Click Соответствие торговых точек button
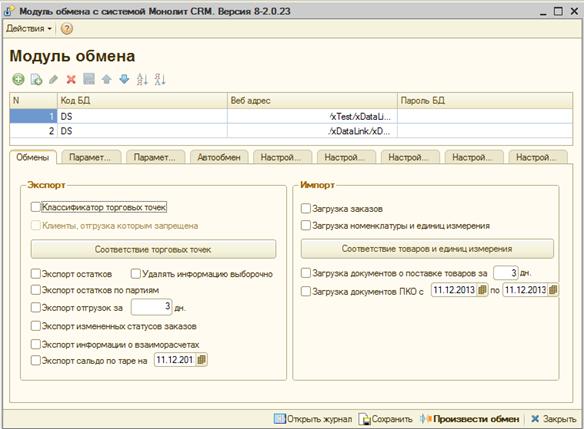Viewport: 584px width, 429px height. pos(153,249)
